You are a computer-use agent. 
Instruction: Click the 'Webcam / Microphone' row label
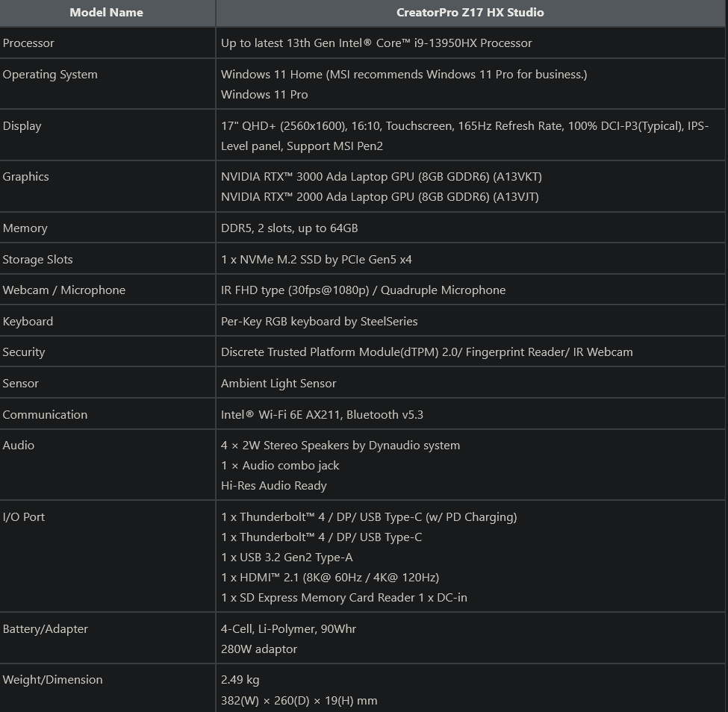pos(64,290)
